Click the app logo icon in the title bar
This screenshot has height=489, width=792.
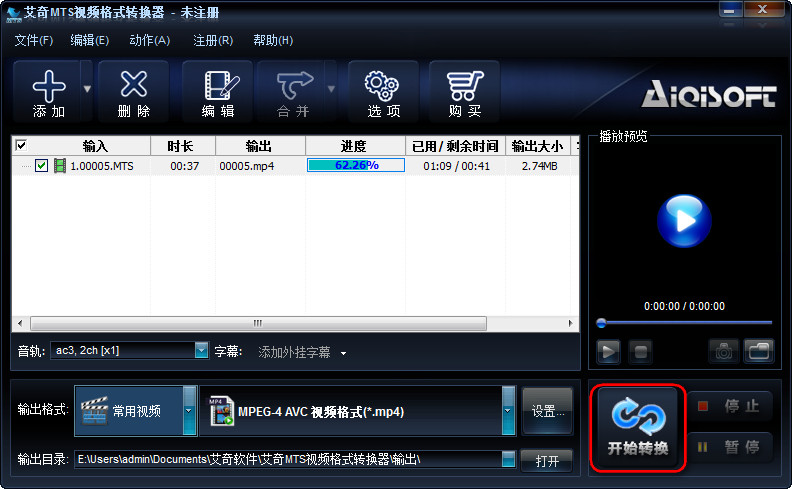click(x=13, y=14)
